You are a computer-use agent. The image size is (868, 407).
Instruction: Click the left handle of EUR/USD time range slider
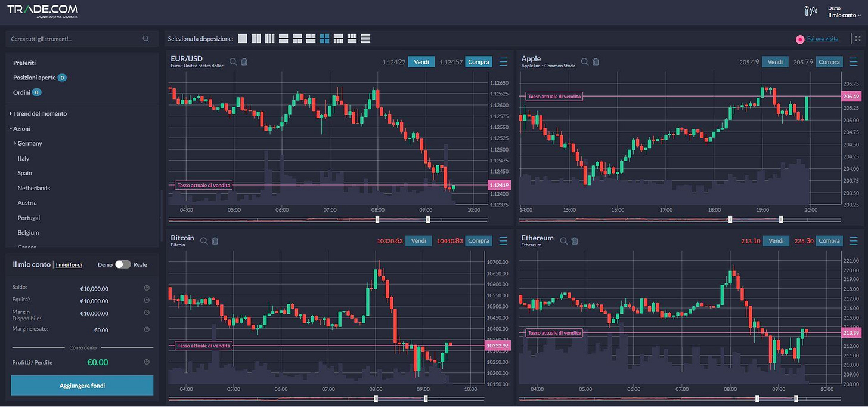(377, 220)
